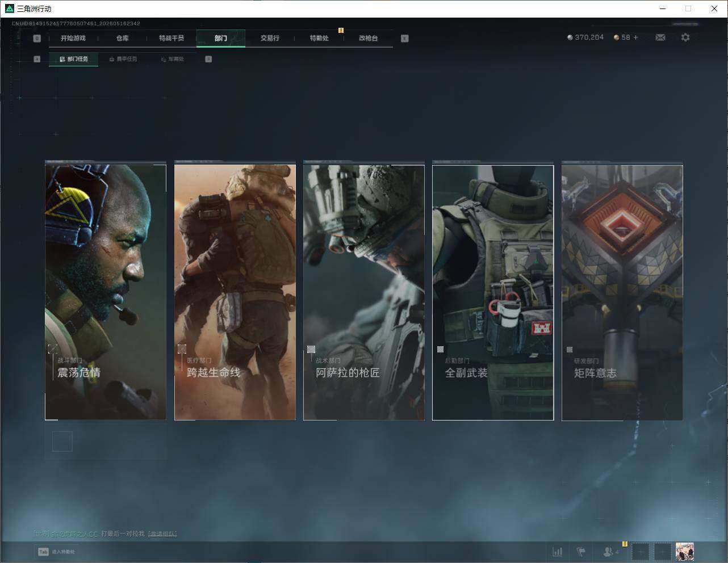
Task: Click the 震荡危情 title text
Action: [79, 373]
